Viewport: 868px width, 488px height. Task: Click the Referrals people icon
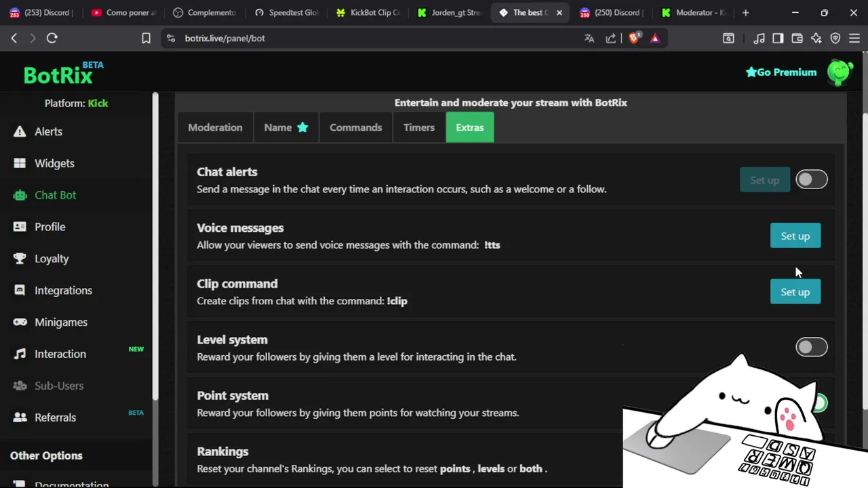pos(20,418)
